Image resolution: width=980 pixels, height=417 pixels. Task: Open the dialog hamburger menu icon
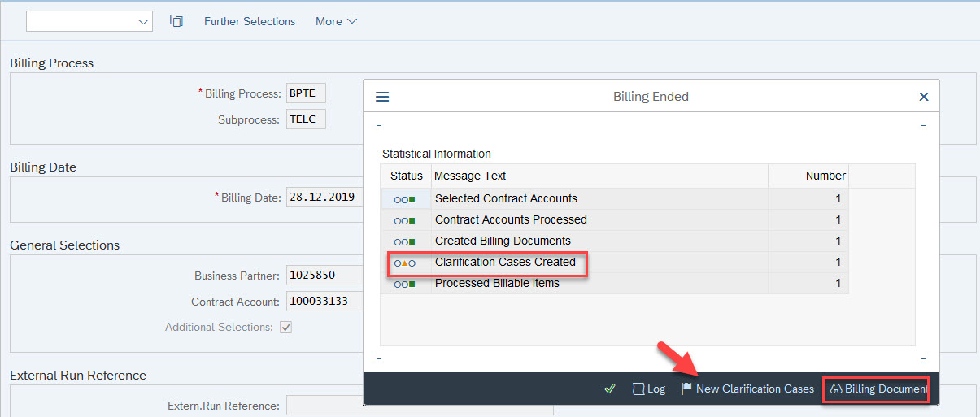click(382, 97)
